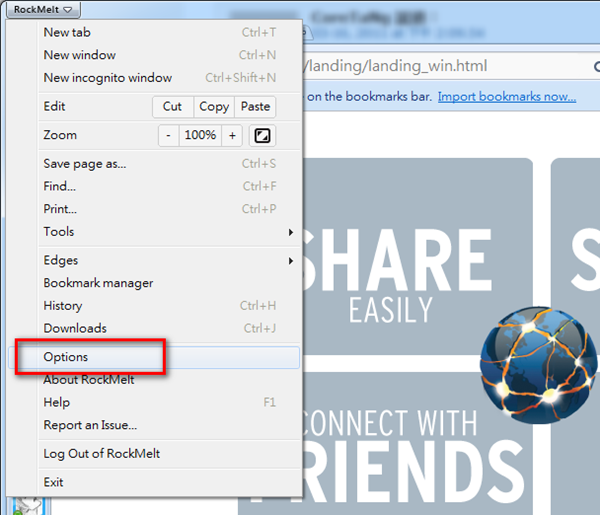600x515 pixels.
Task: Click the 100% zoom value
Action: click(200, 135)
